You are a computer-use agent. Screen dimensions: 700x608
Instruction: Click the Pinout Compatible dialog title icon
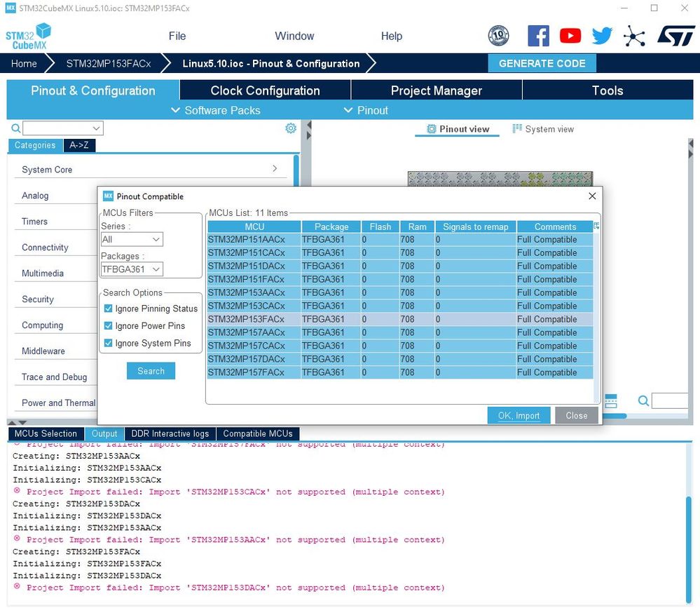click(108, 196)
